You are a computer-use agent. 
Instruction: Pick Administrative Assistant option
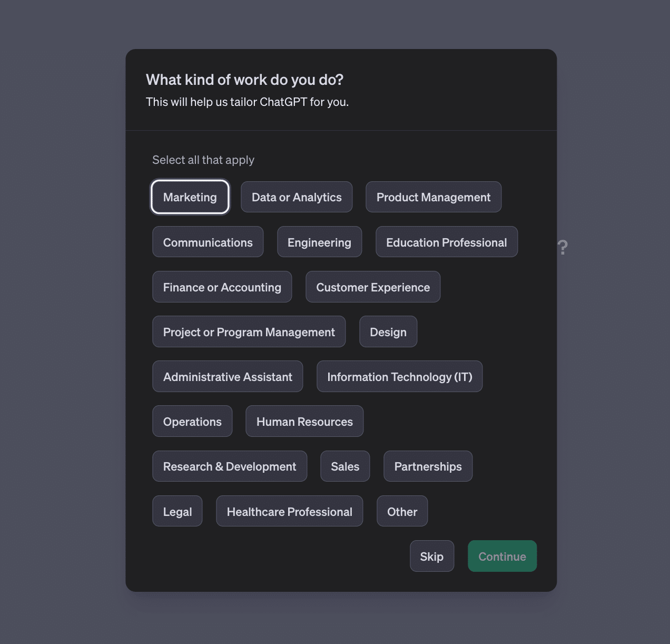pyautogui.click(x=228, y=377)
